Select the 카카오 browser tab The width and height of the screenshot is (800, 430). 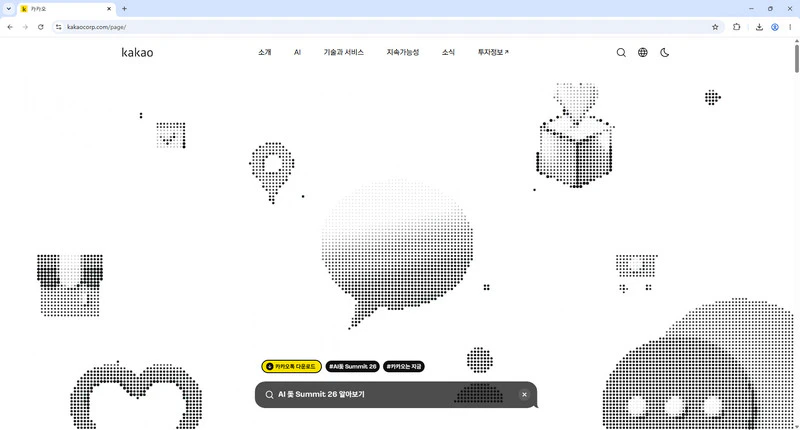click(x=66, y=9)
